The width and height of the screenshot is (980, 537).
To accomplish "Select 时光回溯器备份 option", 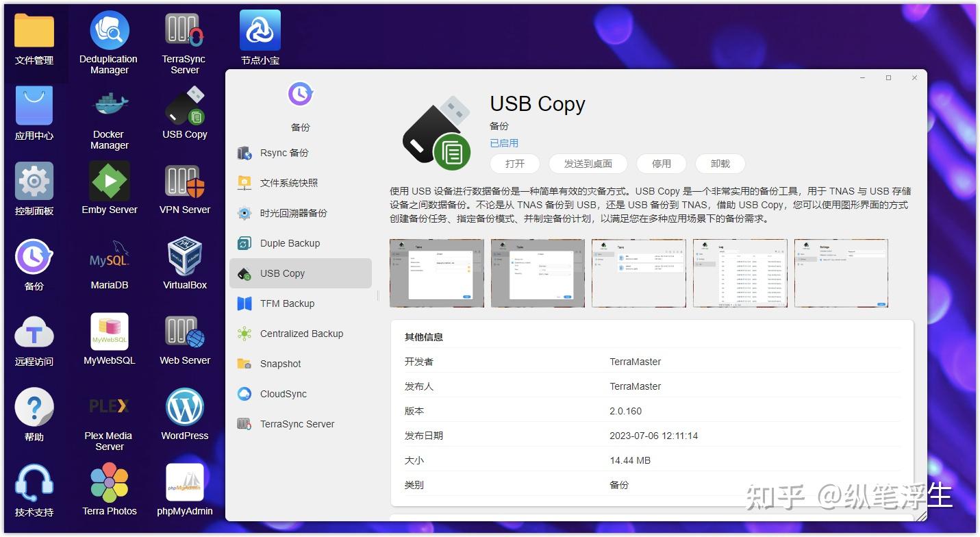I will [292, 212].
